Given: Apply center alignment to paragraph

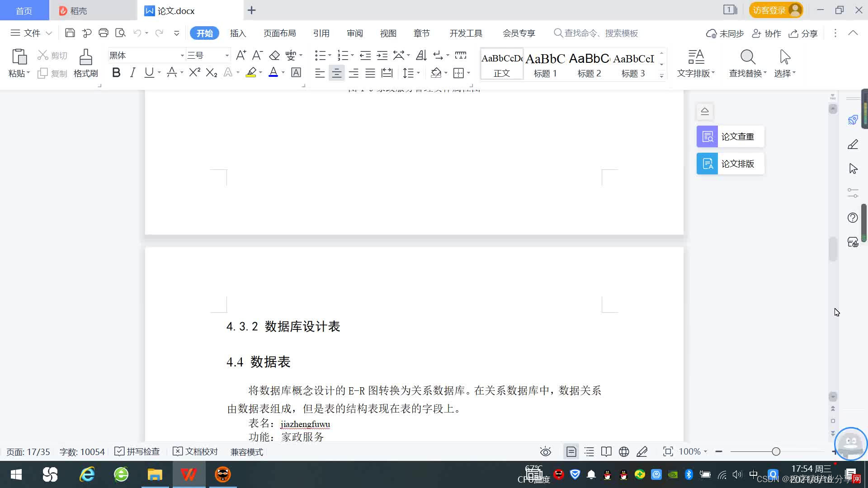Looking at the screenshot, I should click(336, 73).
